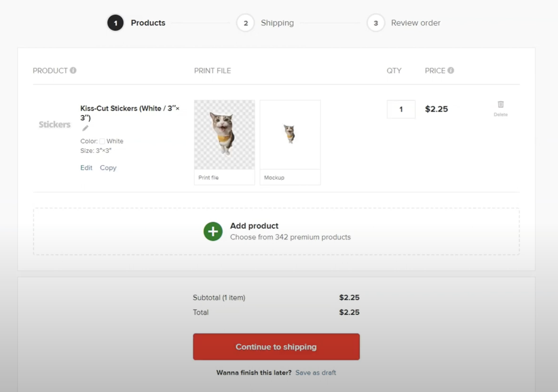Click the Copy link for stickers
The height and width of the screenshot is (392, 558).
108,168
